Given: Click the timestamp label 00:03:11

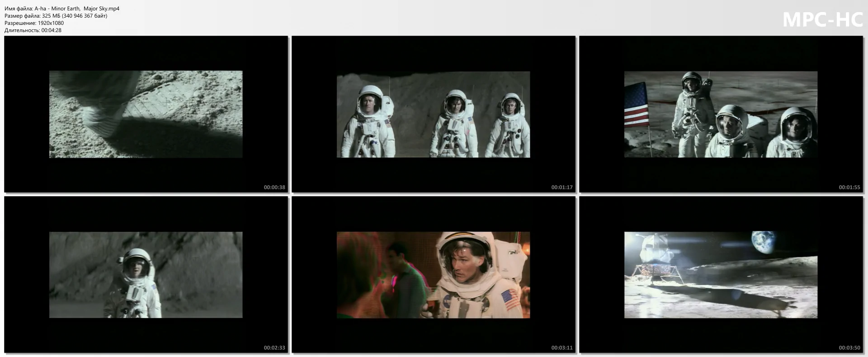Looking at the screenshot, I should (562, 348).
